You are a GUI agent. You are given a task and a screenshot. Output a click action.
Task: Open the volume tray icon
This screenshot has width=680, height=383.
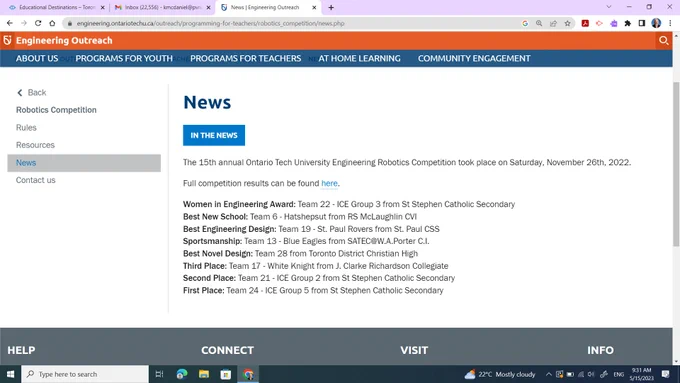pyautogui.click(x=591, y=374)
